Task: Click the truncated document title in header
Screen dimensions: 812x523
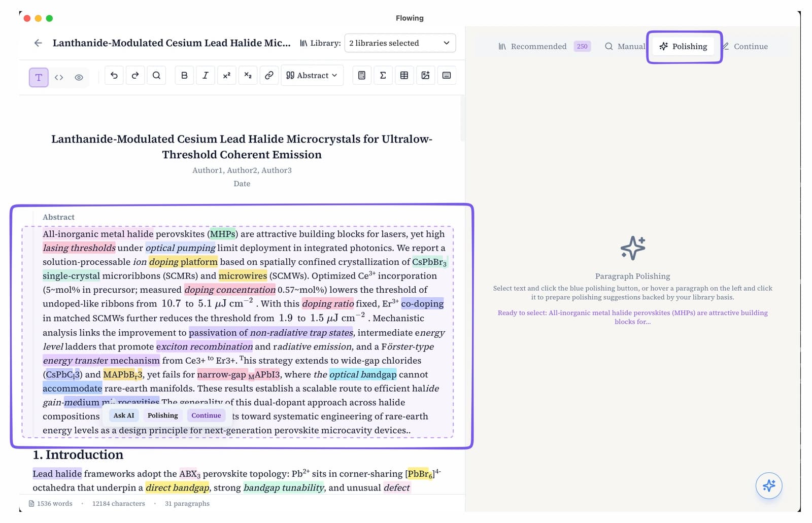Action: pyautogui.click(x=172, y=43)
